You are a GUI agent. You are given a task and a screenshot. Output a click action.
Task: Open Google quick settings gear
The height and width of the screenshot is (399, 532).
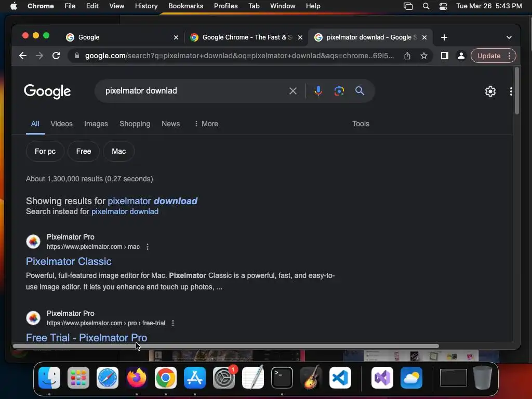pos(490,91)
